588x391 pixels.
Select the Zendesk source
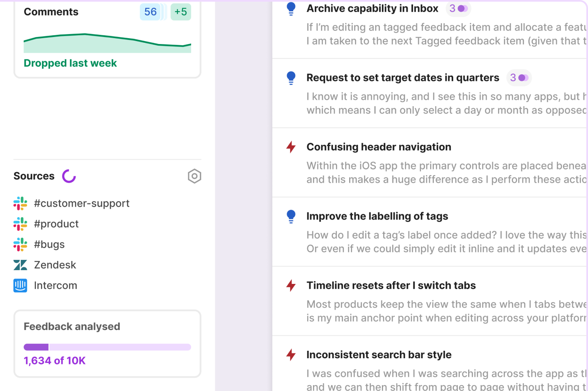[x=55, y=265]
